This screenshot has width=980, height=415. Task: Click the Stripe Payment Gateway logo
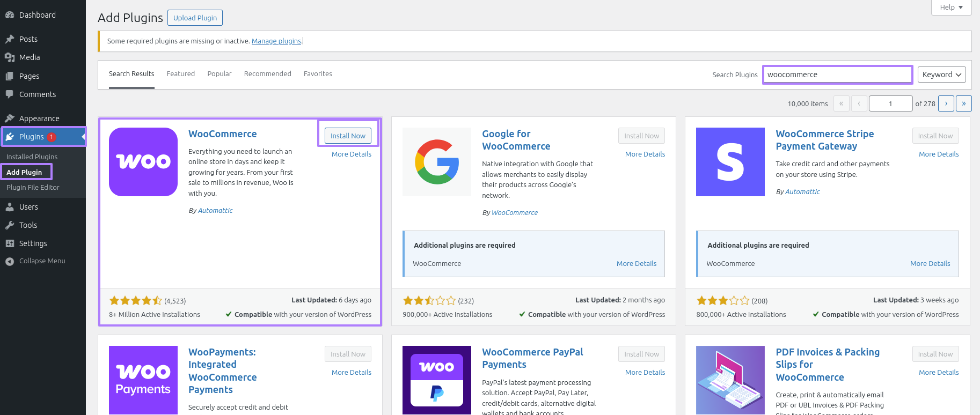point(730,162)
